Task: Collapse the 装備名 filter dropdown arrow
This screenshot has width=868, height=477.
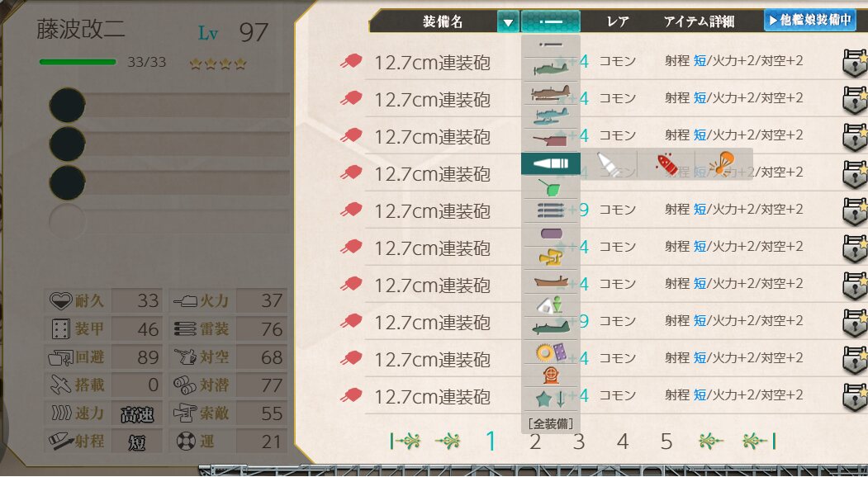Action: point(508,22)
